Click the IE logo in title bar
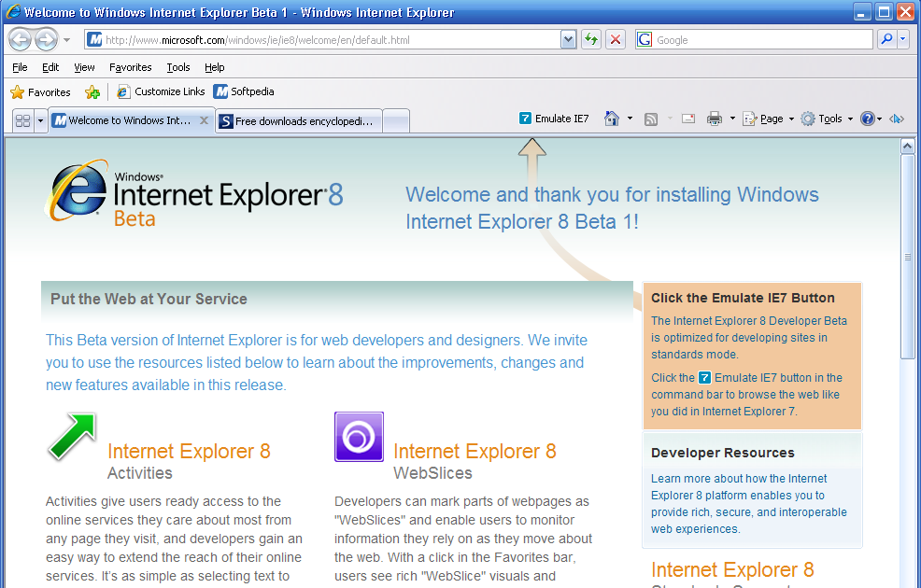 point(13,12)
